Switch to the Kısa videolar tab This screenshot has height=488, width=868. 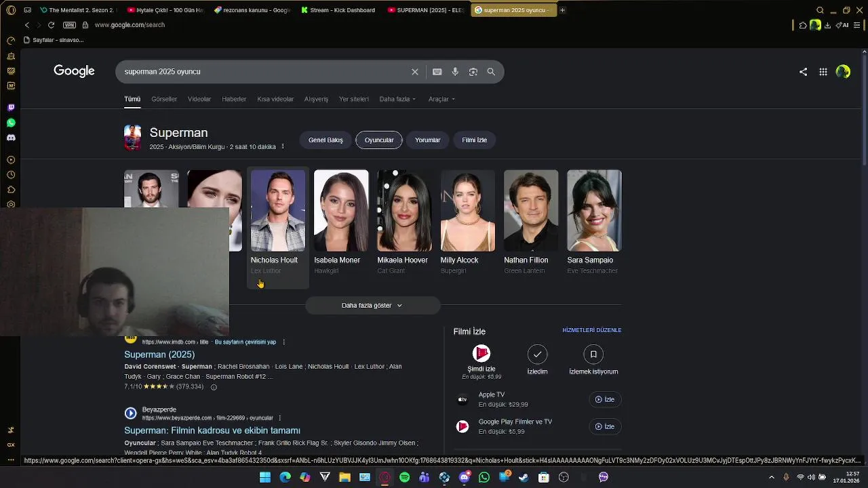[x=275, y=99]
